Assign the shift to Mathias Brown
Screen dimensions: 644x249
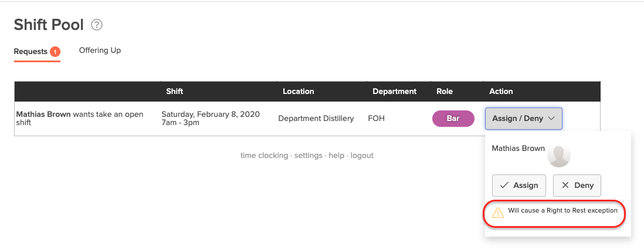519,186
